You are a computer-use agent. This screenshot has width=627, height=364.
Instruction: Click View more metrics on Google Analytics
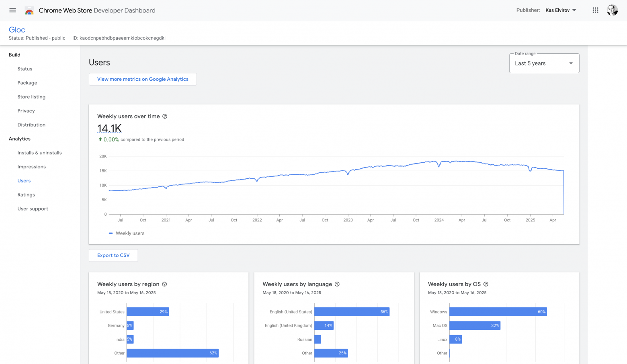(x=143, y=79)
